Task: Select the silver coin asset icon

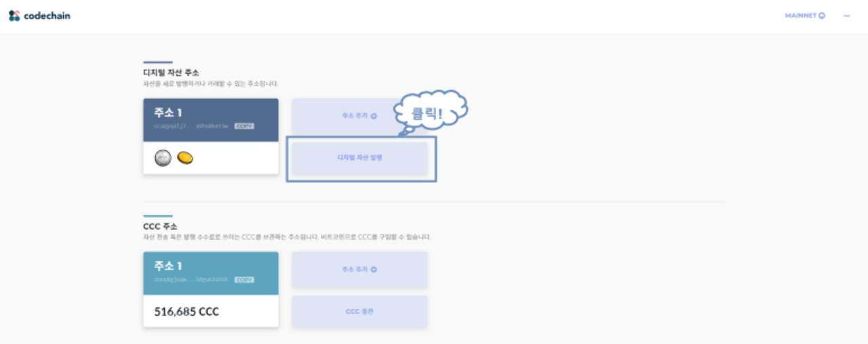Action: point(163,158)
